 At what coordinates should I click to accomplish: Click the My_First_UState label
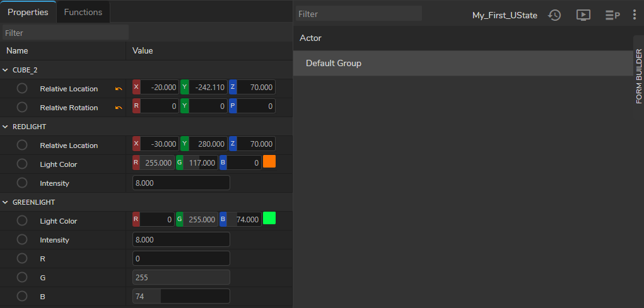pos(505,15)
